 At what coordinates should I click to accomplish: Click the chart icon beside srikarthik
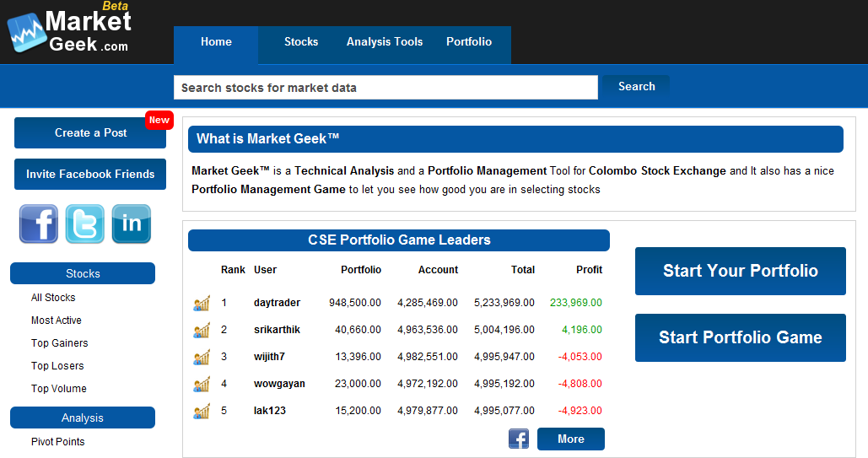pos(202,330)
